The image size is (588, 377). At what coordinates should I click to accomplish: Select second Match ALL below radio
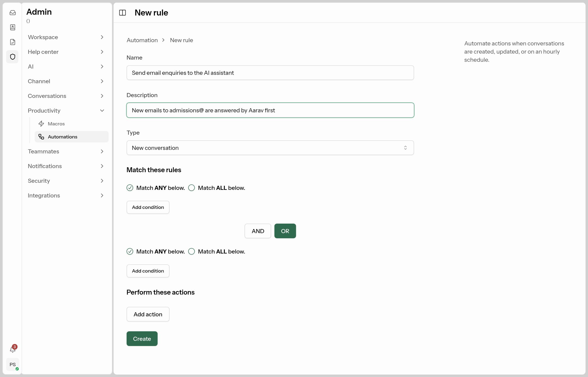(192, 251)
